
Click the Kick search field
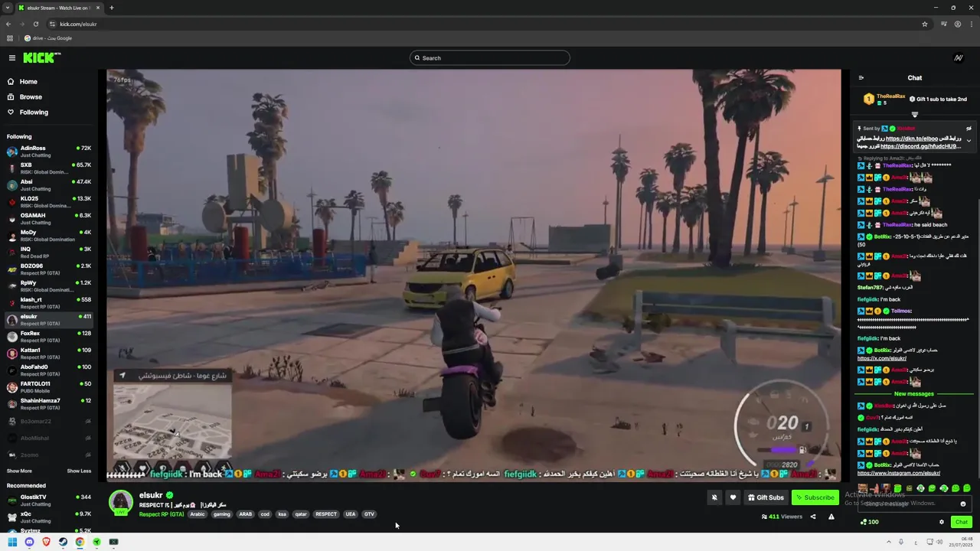point(490,58)
